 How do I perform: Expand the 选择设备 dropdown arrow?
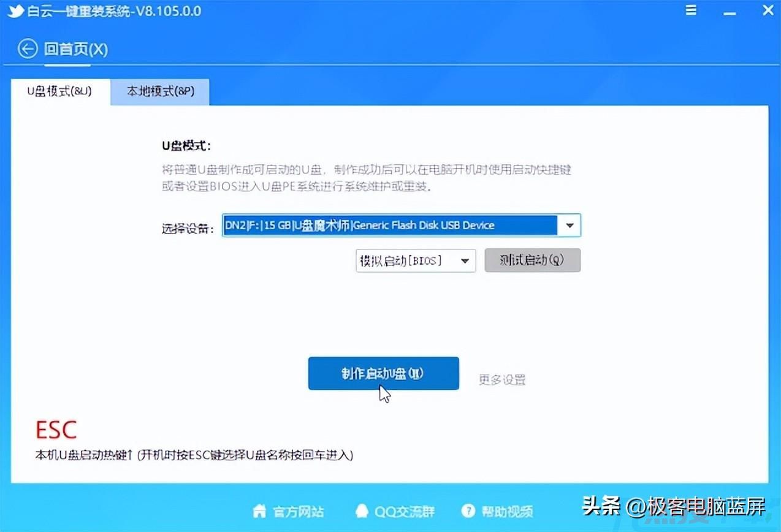[569, 226]
